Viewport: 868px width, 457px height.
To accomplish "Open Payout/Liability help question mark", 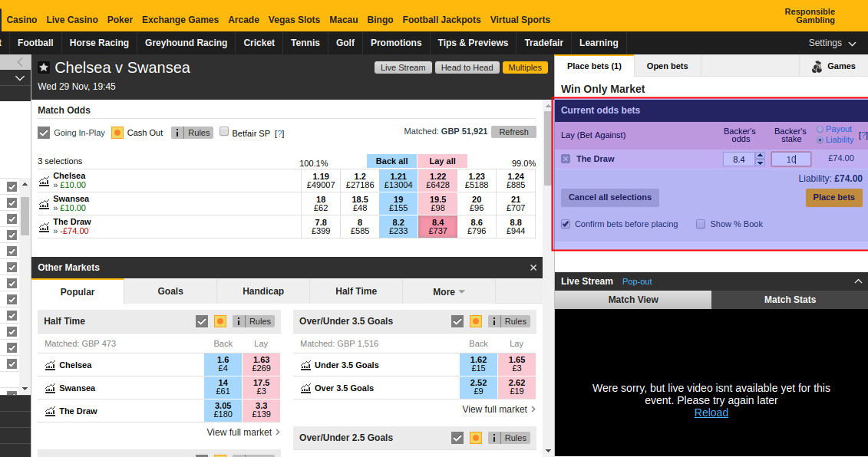I will click(863, 136).
